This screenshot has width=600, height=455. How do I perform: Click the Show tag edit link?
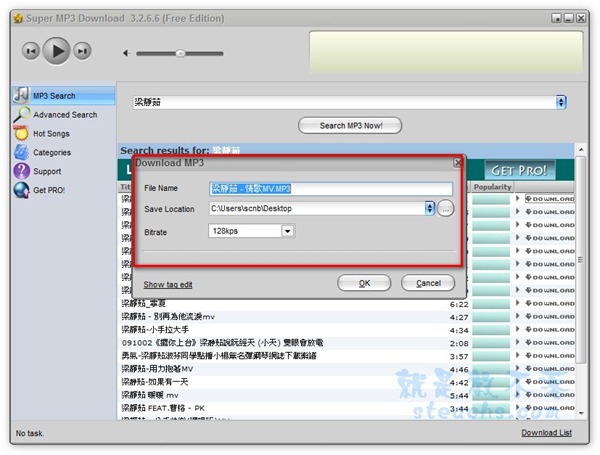click(168, 284)
